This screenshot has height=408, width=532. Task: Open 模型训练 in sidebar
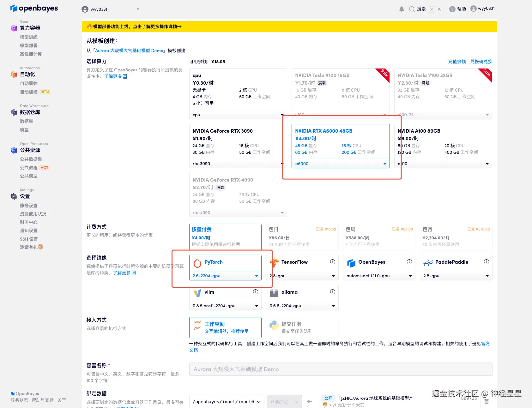pos(29,37)
